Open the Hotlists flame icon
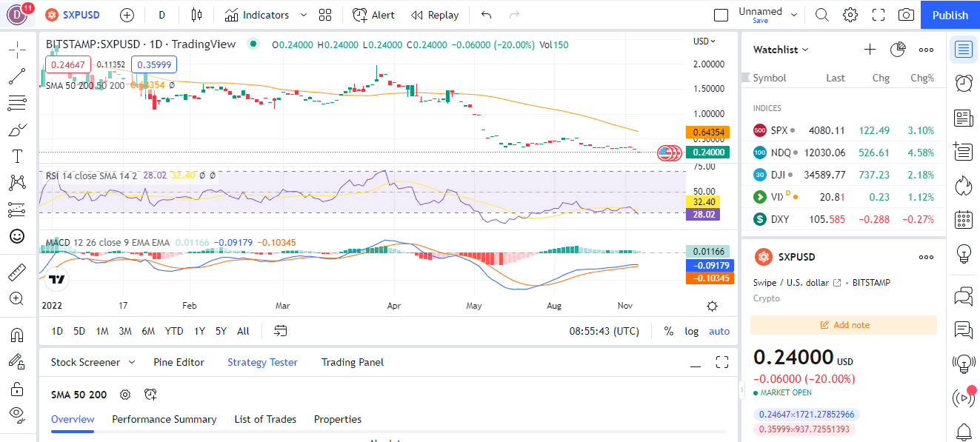 pos(964,185)
